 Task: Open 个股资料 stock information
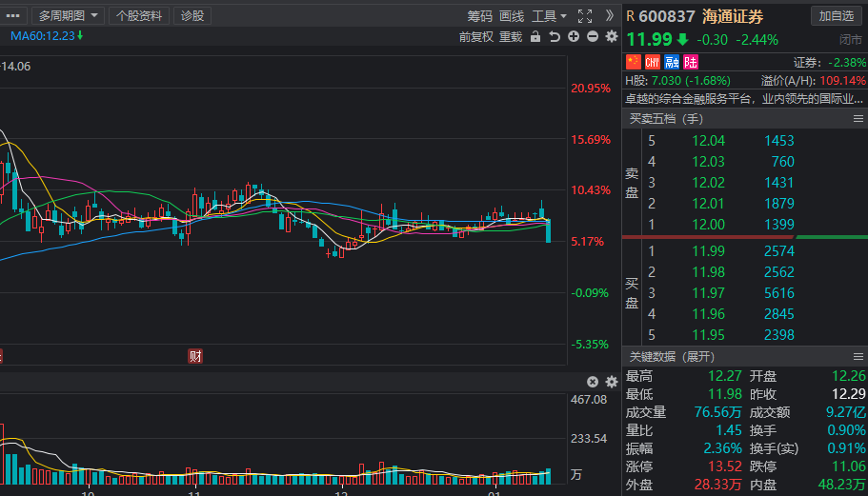[x=139, y=16]
